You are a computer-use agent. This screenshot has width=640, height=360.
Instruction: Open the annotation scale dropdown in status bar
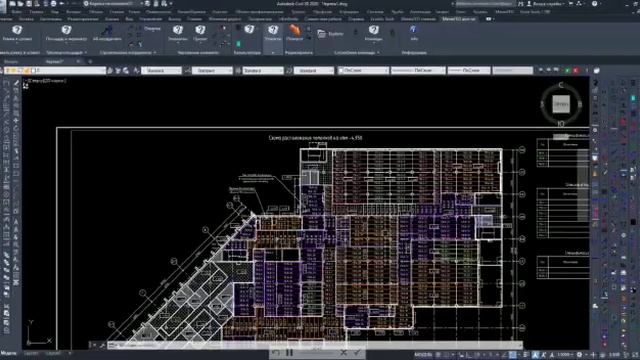pos(565,355)
